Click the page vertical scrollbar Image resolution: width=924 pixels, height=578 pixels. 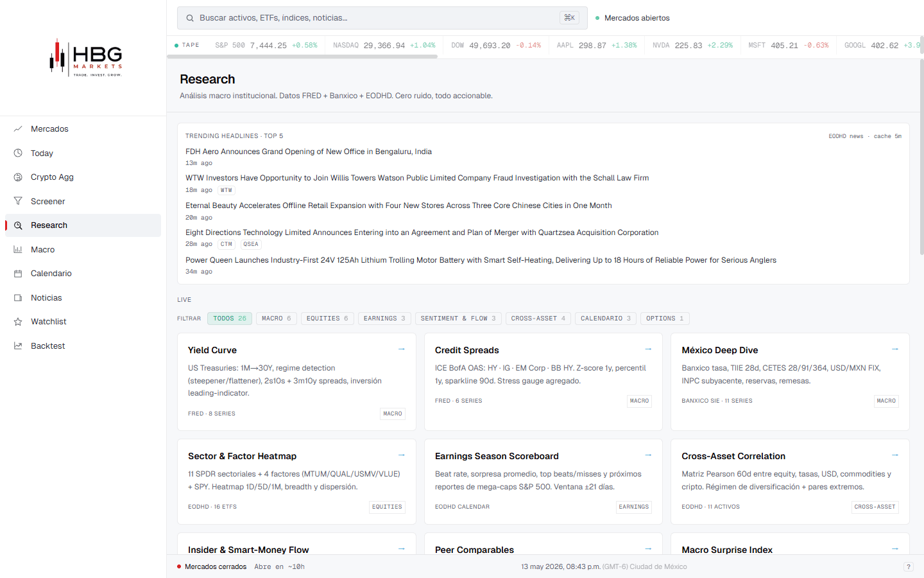tap(921, 157)
